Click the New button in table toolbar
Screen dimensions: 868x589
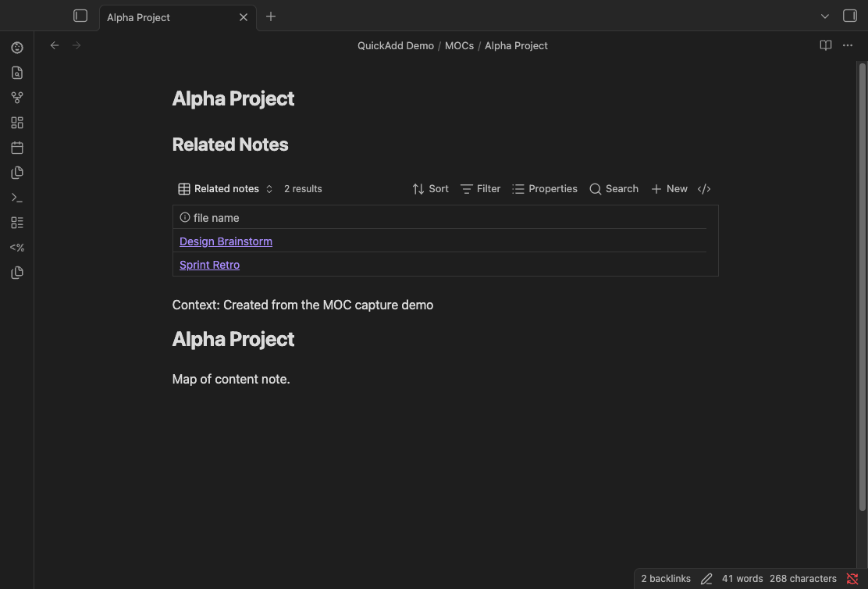[x=669, y=189]
